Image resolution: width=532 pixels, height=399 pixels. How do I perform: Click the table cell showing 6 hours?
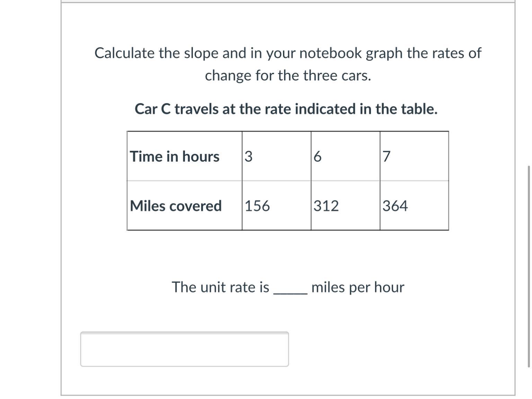345,156
